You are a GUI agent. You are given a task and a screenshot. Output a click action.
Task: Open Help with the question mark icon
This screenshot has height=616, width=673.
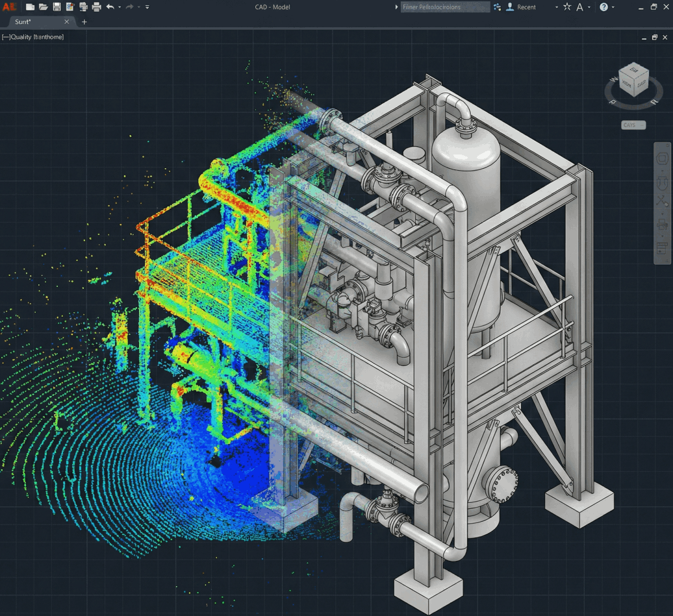604,7
